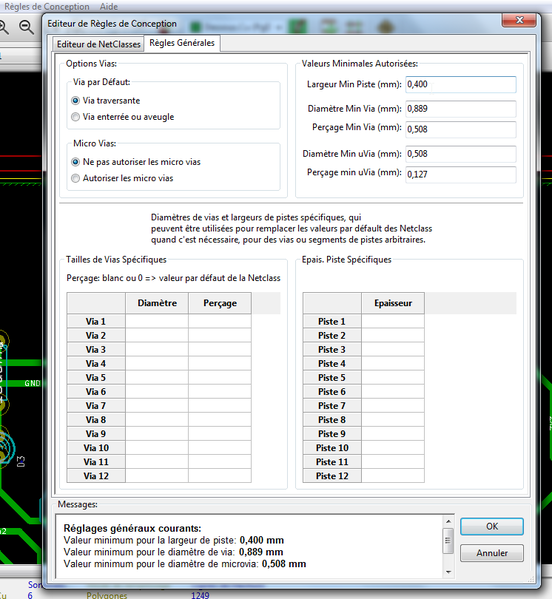Click Messages scrollbar up arrow

pyautogui.click(x=448, y=522)
